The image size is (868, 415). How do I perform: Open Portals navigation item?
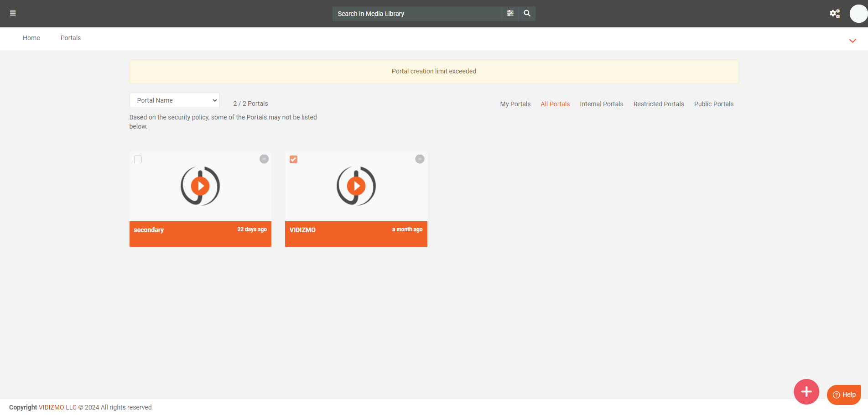(x=71, y=38)
